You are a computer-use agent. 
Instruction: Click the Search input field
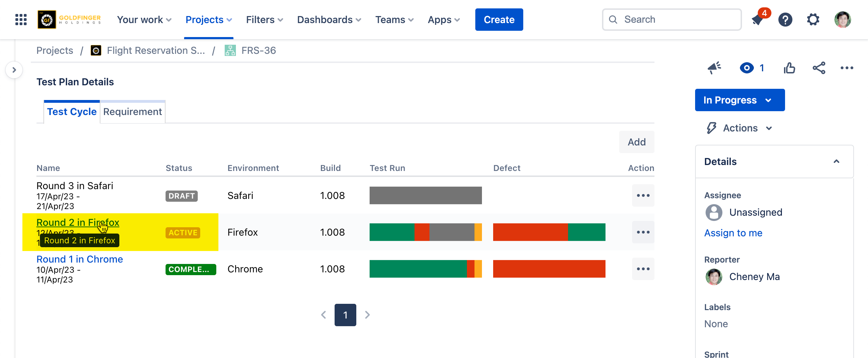click(x=672, y=20)
